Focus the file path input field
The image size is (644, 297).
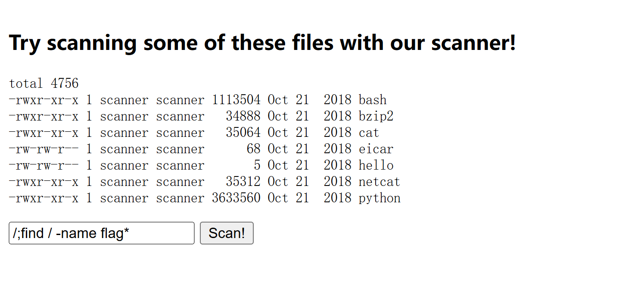pyautogui.click(x=102, y=233)
